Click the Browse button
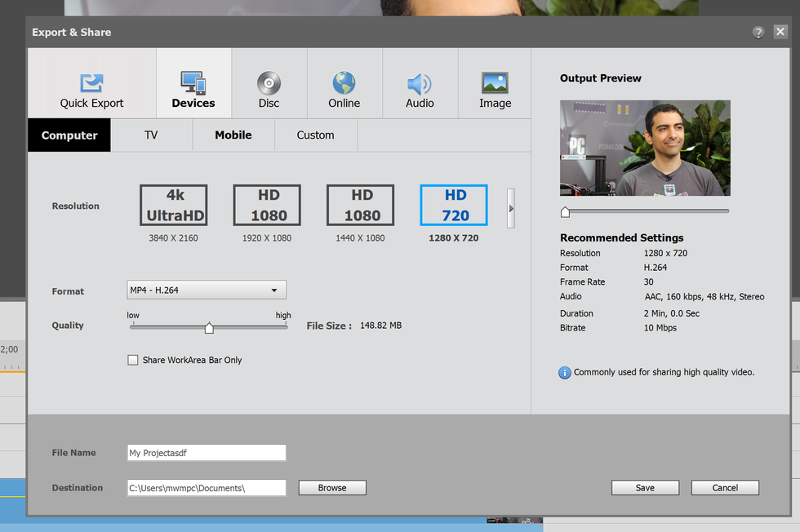 (332, 488)
